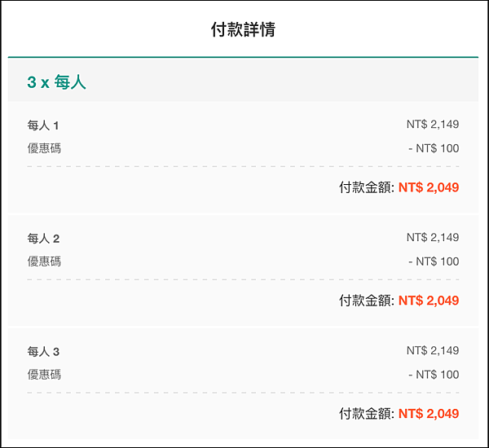Select 優惠碼 under 每人 1
This screenshot has height=448, width=489.
pos(44,148)
